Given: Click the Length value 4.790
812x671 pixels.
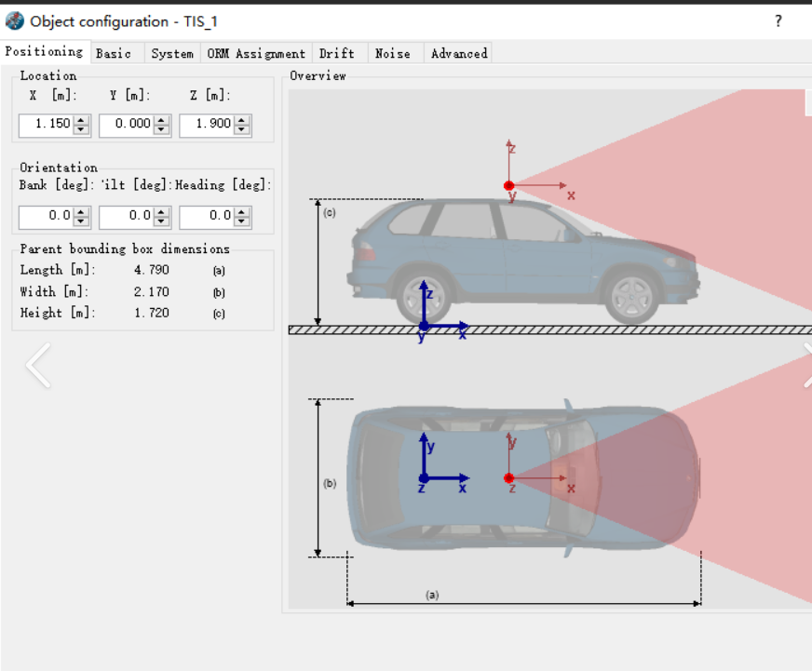Looking at the screenshot, I should pyautogui.click(x=151, y=270).
